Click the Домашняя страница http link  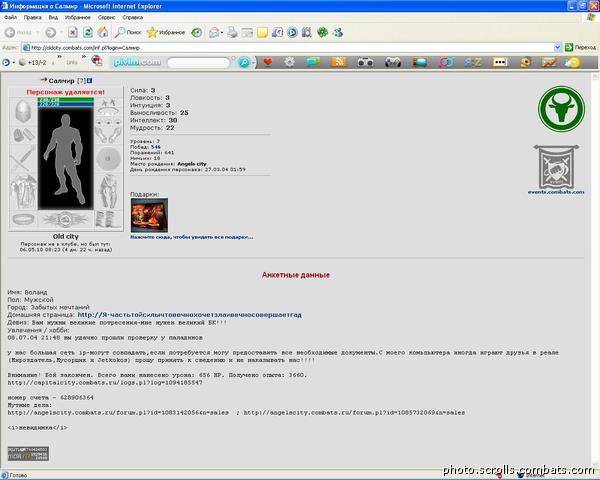[x=190, y=315]
